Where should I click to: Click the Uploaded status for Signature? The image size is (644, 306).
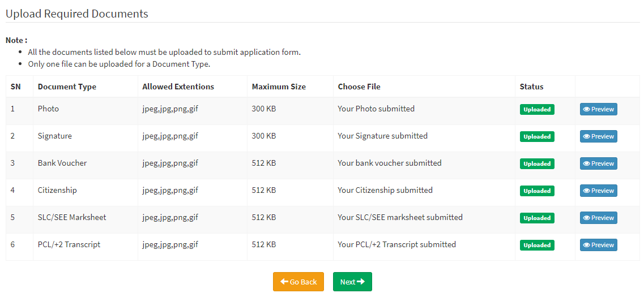click(x=537, y=136)
